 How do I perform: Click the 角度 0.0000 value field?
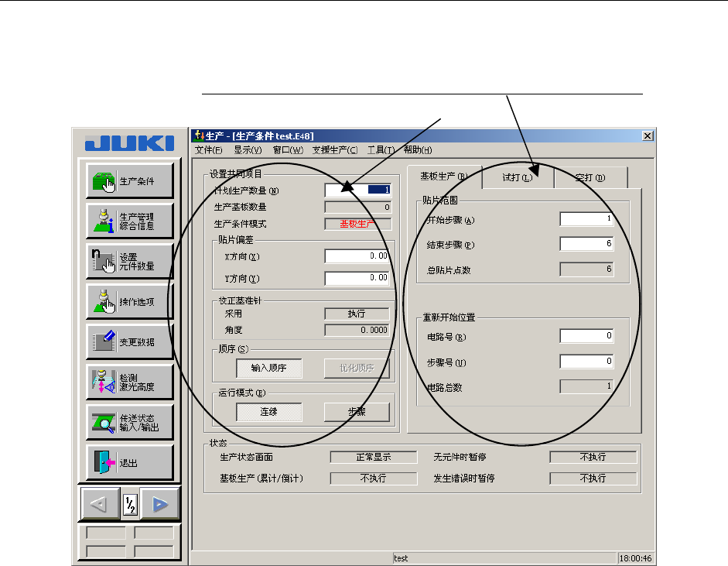[x=357, y=330]
